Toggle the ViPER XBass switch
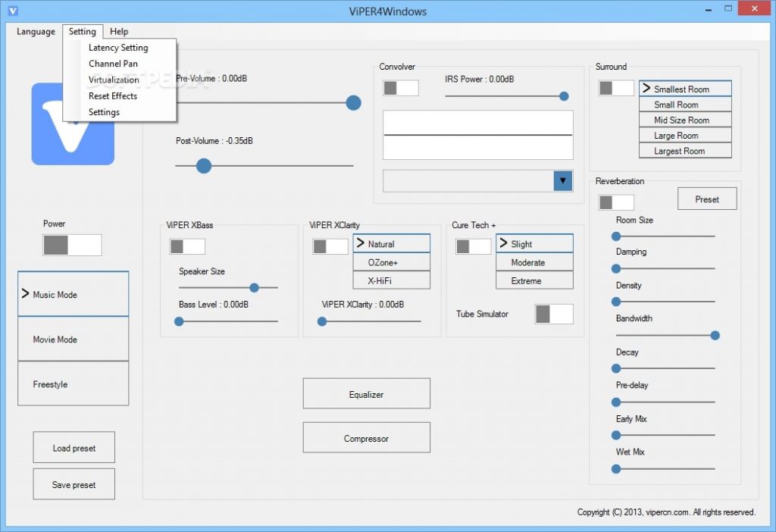The width and height of the screenshot is (776, 532). click(187, 246)
